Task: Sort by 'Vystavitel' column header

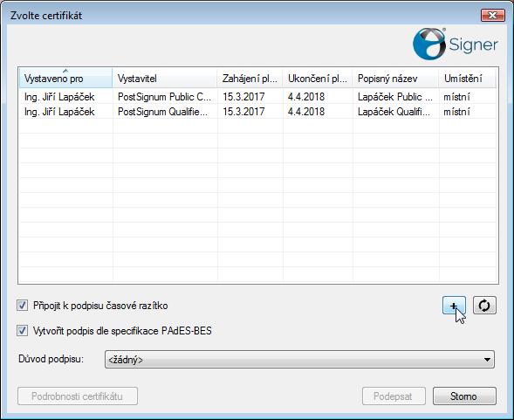Action: click(165, 79)
